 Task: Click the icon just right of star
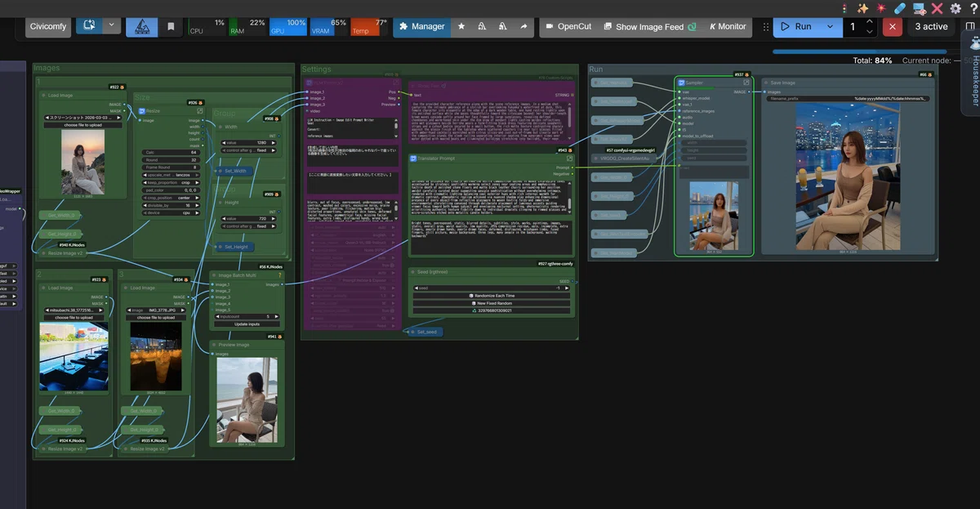[x=482, y=26]
